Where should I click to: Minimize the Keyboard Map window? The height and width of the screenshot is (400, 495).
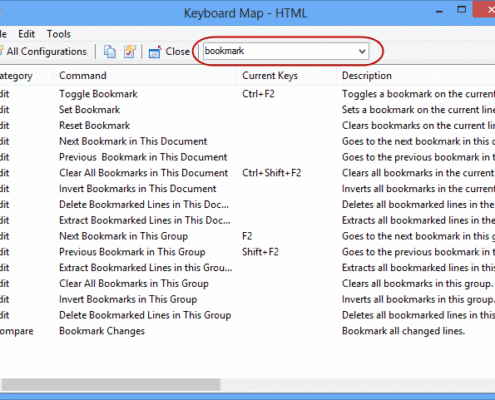(439, 11)
